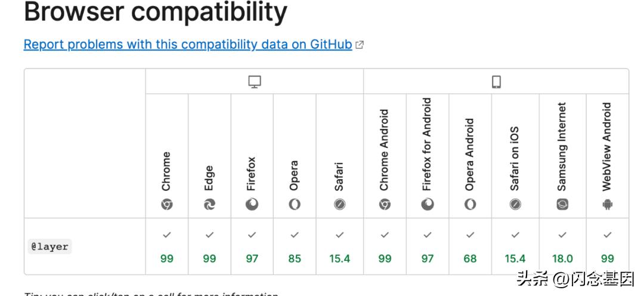Image resolution: width=644 pixels, height=296 pixels.
Task: Click the Chrome Android column header text
Action: (x=385, y=150)
